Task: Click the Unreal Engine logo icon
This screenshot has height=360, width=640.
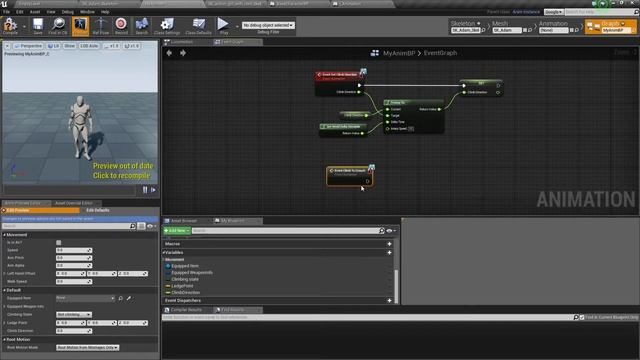Action: pos(4,4)
